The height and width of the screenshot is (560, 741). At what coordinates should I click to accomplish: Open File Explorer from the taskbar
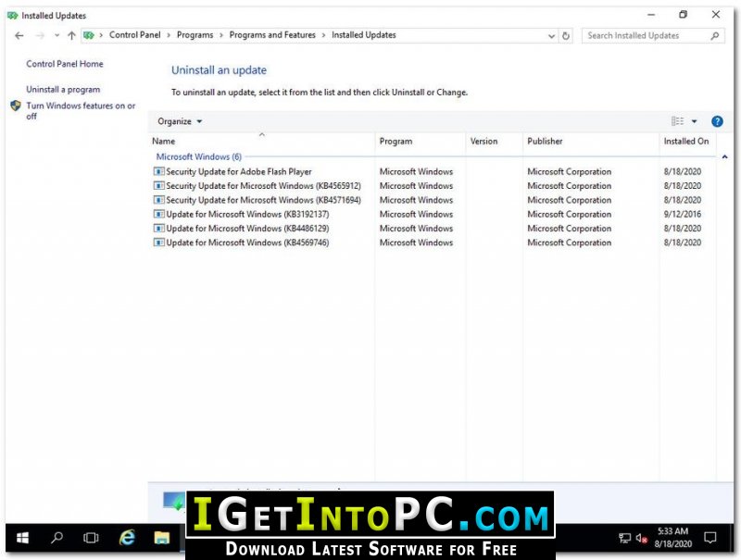[x=161, y=538]
